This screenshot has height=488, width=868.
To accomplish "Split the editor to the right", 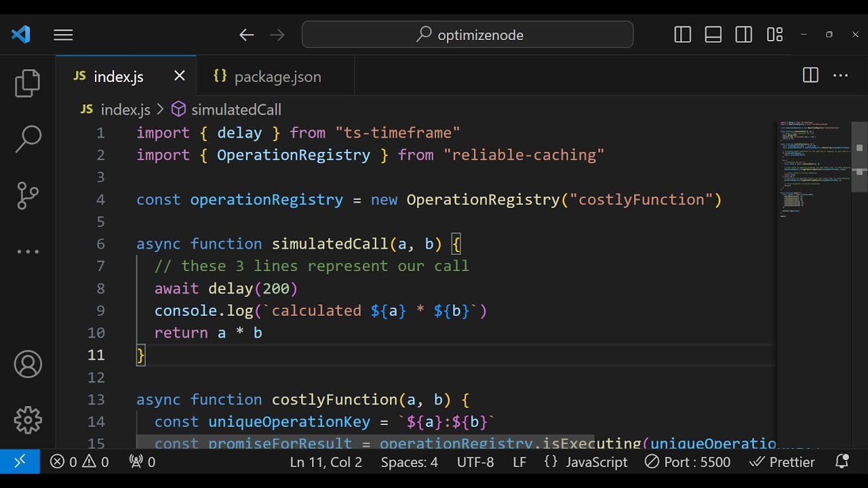I will click(810, 76).
